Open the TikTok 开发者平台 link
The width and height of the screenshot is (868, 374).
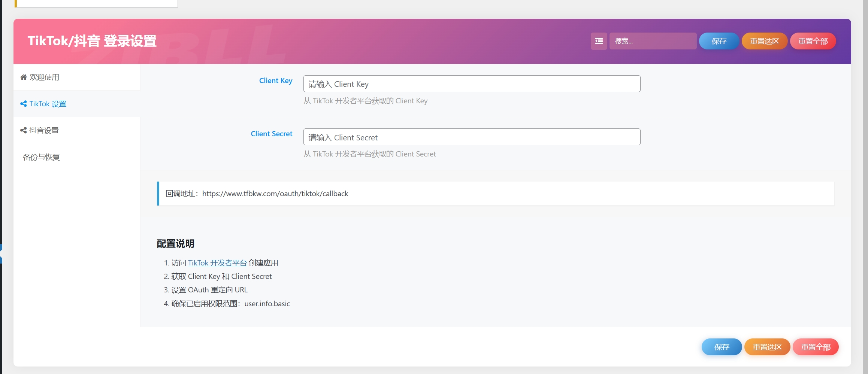point(217,263)
